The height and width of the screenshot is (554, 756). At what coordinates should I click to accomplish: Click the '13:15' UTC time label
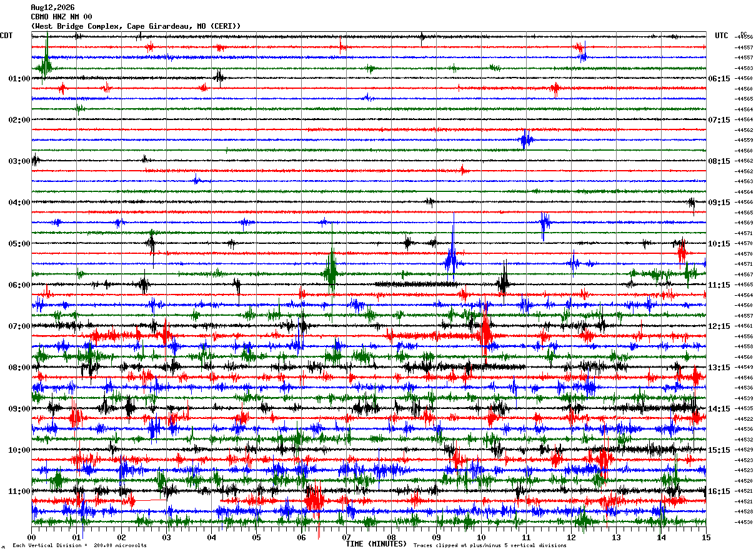pyautogui.click(x=719, y=368)
